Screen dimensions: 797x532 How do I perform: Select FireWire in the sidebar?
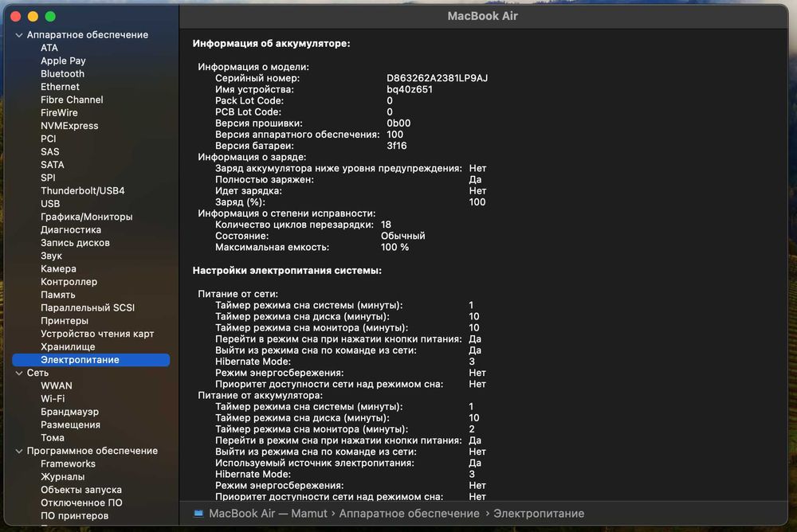[x=59, y=113]
